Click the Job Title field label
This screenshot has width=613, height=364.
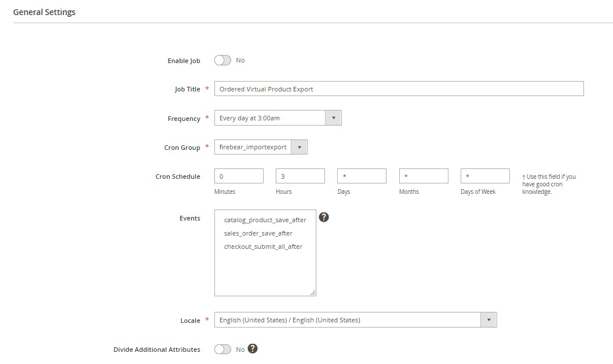[x=187, y=89]
